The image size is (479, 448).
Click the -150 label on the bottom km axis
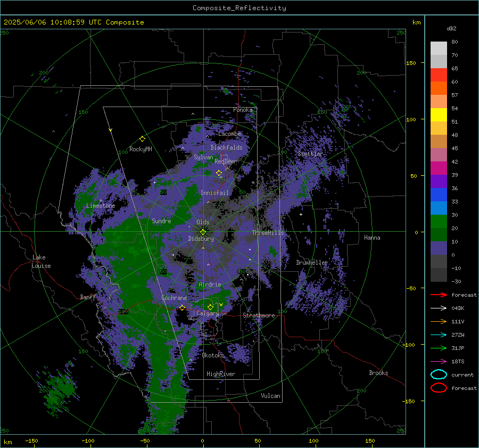coord(31,441)
